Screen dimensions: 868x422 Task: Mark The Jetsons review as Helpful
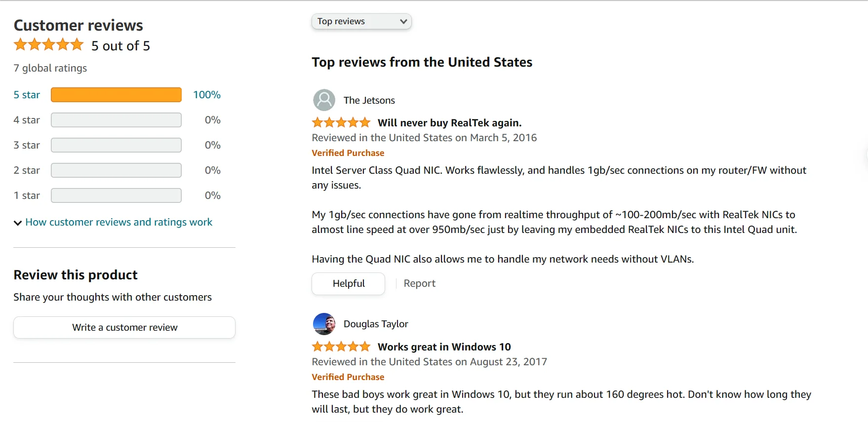(348, 283)
